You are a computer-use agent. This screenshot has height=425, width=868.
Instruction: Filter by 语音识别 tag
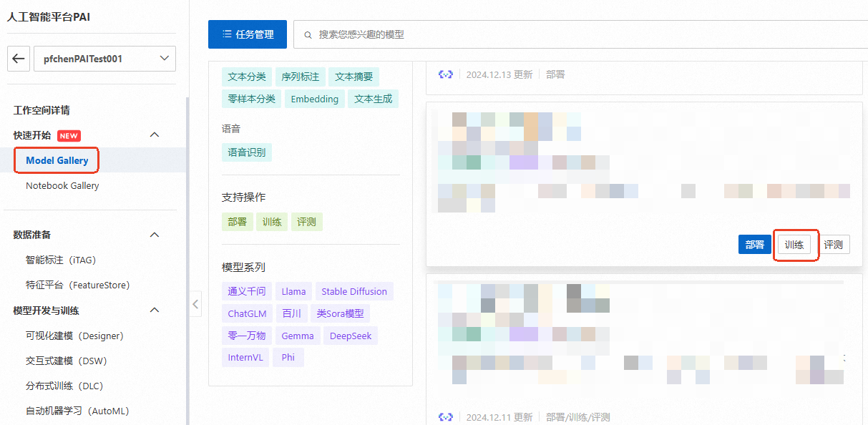coord(247,152)
